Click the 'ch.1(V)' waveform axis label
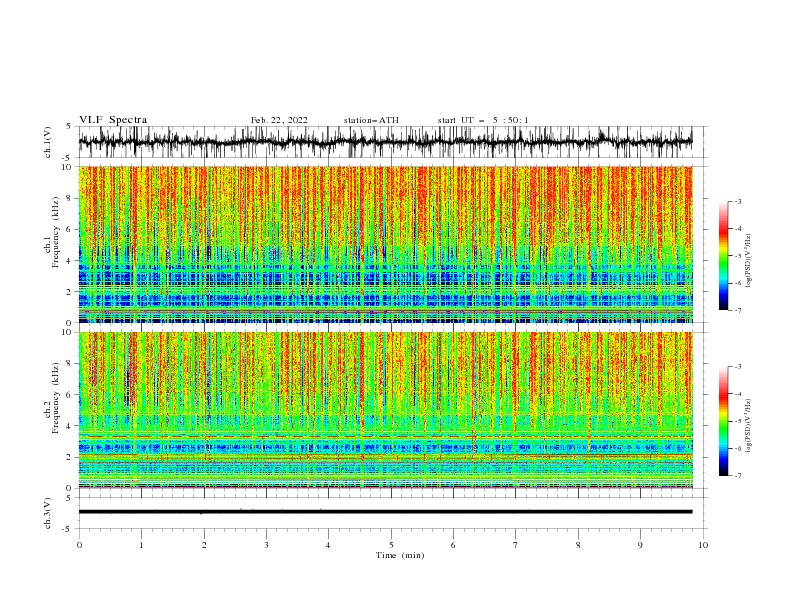792x612 pixels. [48, 142]
